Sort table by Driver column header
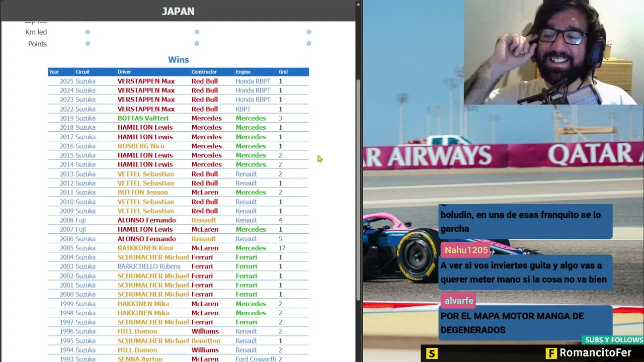This screenshot has width=644, height=362. 124,72
